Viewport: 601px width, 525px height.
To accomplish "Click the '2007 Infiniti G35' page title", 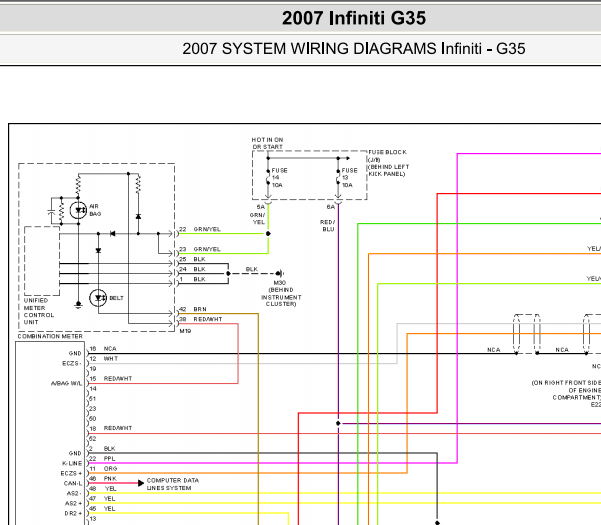I will coord(353,18).
